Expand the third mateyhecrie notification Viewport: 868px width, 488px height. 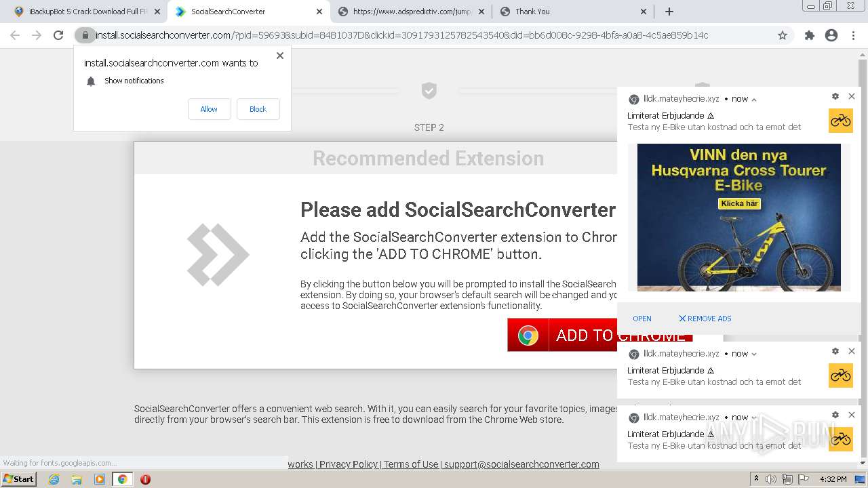coord(754,418)
